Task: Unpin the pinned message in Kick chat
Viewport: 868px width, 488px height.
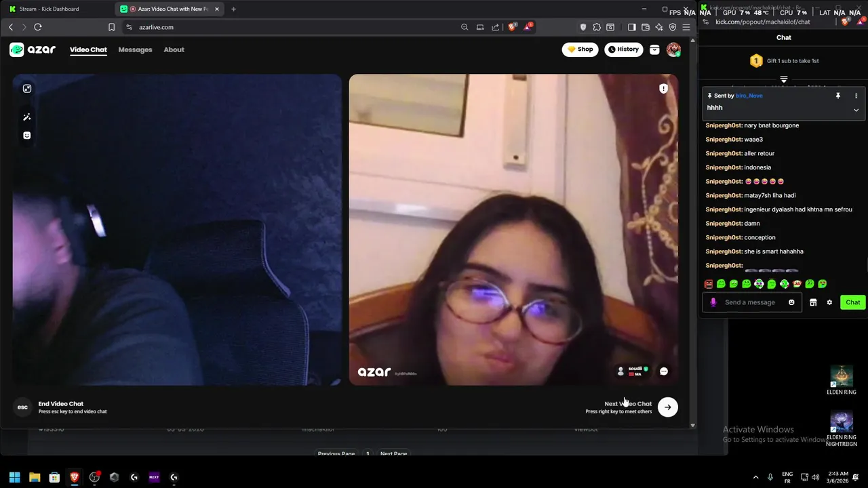Action: click(838, 96)
